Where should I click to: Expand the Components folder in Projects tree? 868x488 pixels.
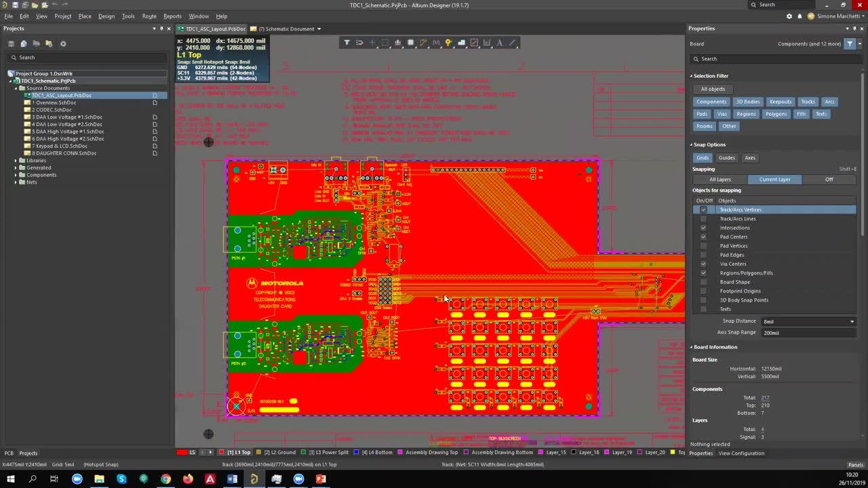[16, 175]
